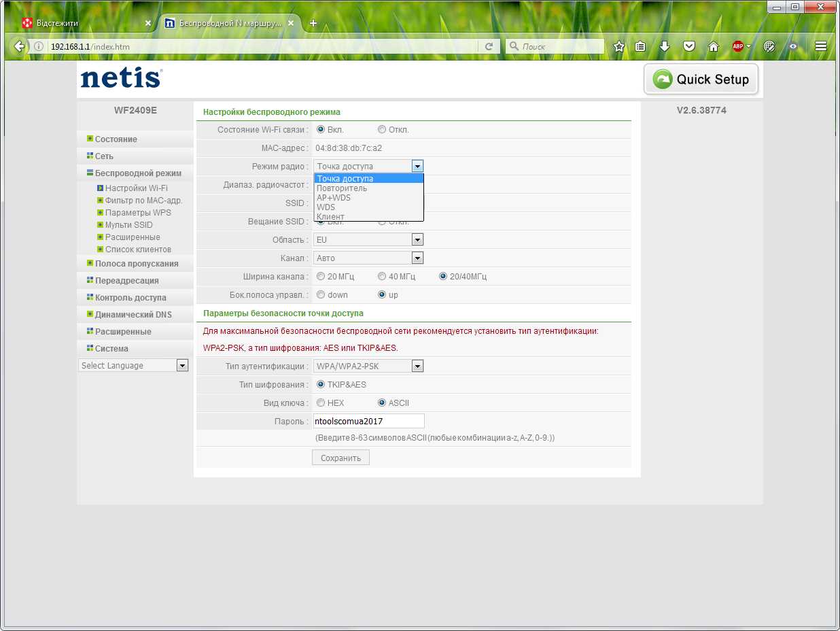Open Фильтр по MAC-адр. in the sidebar
840x631 pixels.
click(143, 200)
